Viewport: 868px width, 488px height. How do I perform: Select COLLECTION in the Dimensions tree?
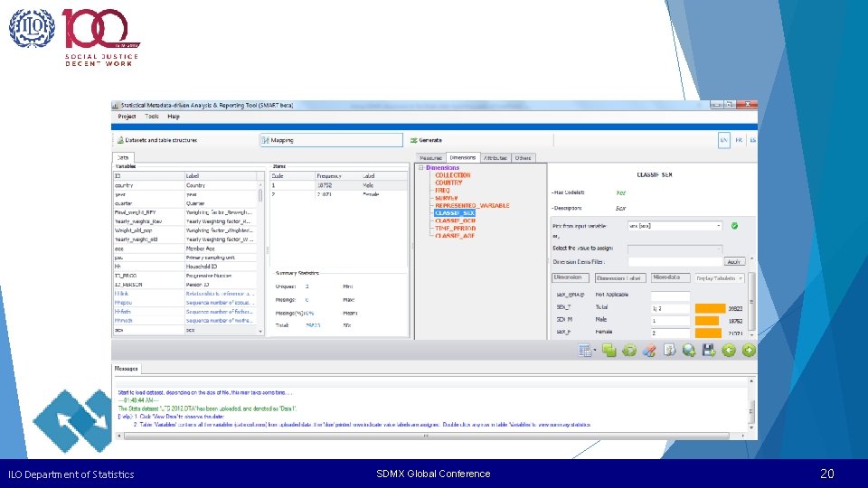point(453,175)
